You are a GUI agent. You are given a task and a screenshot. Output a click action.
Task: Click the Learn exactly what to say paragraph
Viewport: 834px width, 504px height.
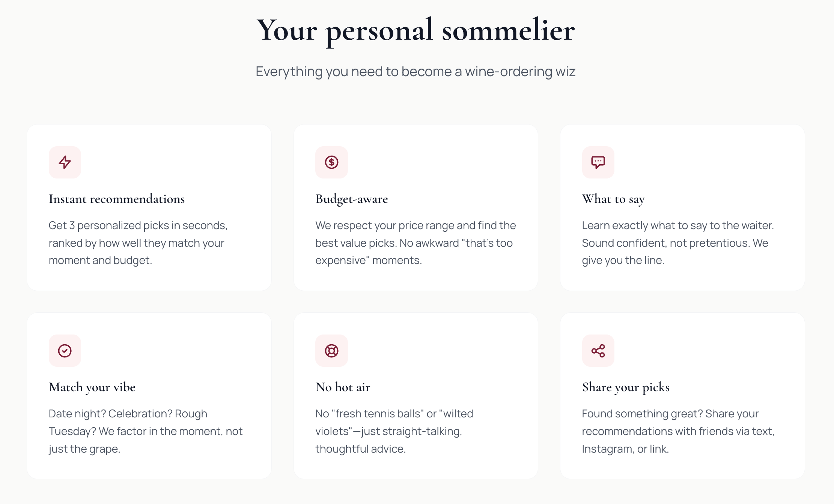pos(678,243)
